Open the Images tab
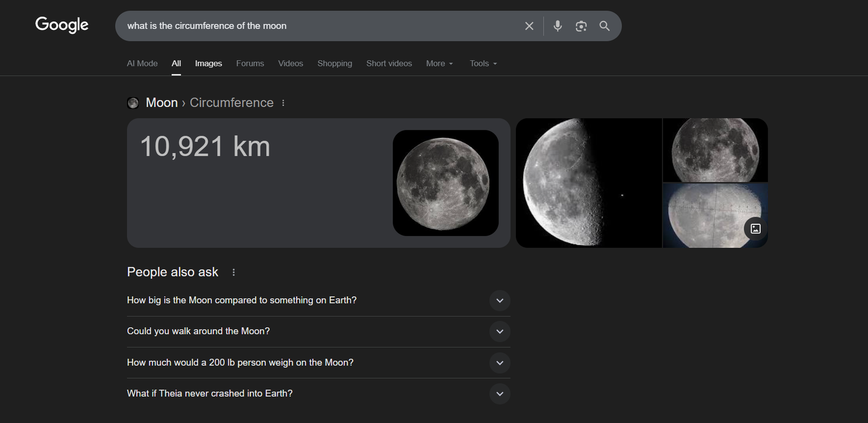 click(208, 64)
